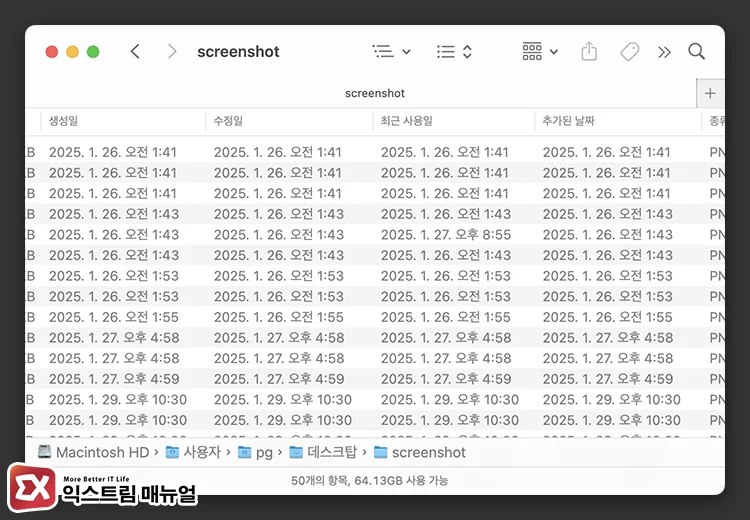The image size is (750, 520).
Task: Click 수정일 cell reading 2025. 1. 26. 오전 1:55
Action: 278,317
